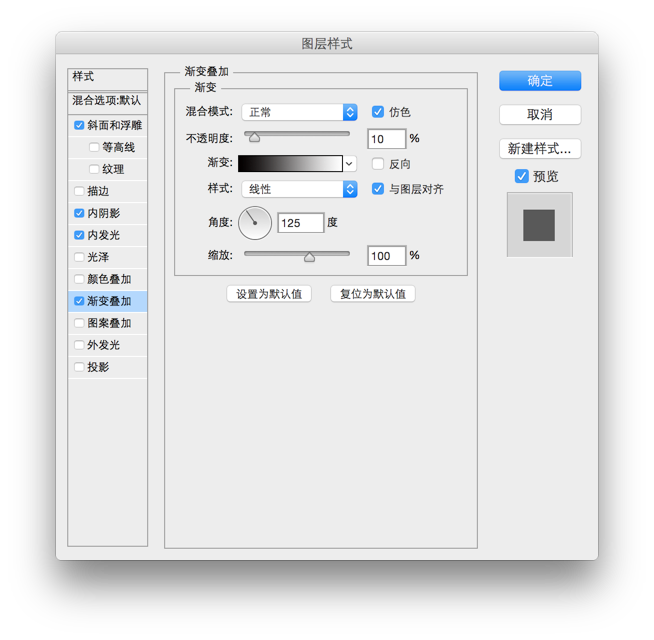
Task: Enable the 纹理 checkbox
Action: point(94,169)
